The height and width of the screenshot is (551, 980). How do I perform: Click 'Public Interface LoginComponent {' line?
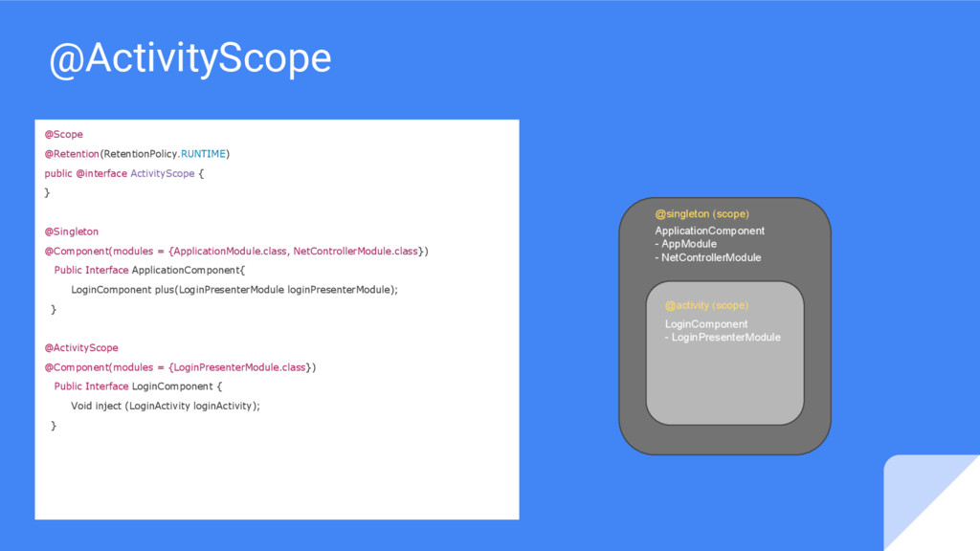[138, 386]
